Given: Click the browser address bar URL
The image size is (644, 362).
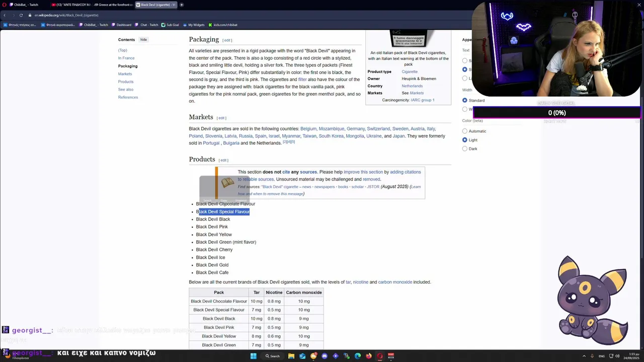Looking at the screenshot, I should [x=66, y=15].
